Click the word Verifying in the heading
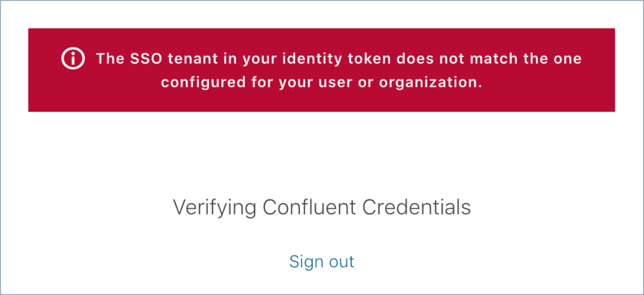644x295 pixels. click(214, 208)
